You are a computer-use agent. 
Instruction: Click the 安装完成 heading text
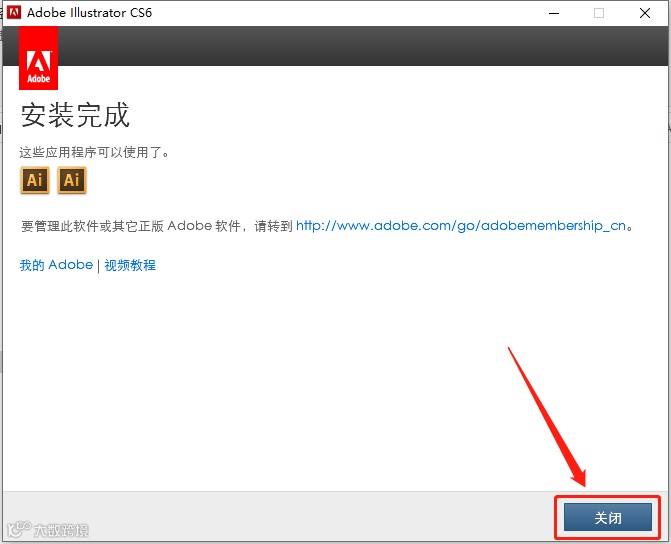point(75,115)
